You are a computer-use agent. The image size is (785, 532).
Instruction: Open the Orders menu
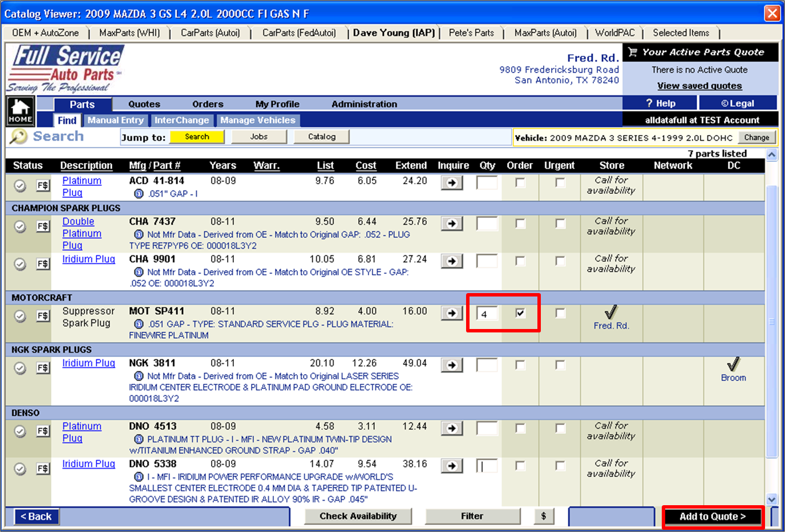click(208, 104)
